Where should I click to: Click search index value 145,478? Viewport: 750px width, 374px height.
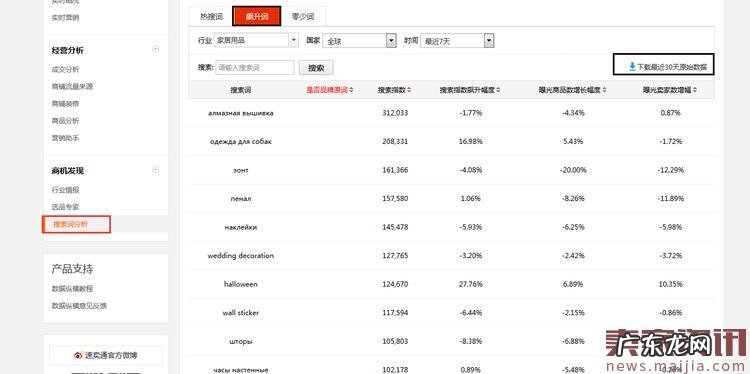click(x=395, y=227)
